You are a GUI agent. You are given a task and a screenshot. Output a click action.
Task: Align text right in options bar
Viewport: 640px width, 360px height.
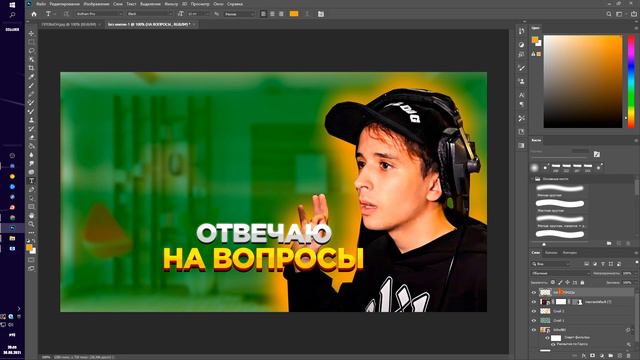(x=281, y=14)
